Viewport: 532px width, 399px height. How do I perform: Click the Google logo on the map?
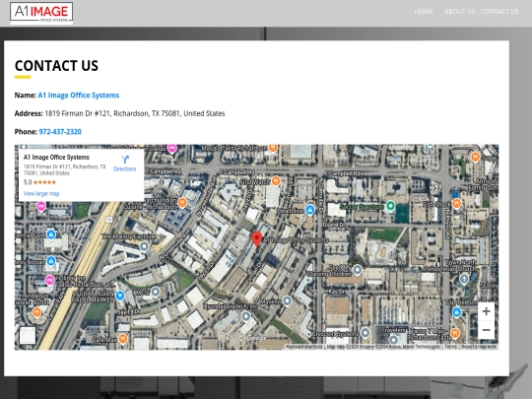tap(257, 338)
